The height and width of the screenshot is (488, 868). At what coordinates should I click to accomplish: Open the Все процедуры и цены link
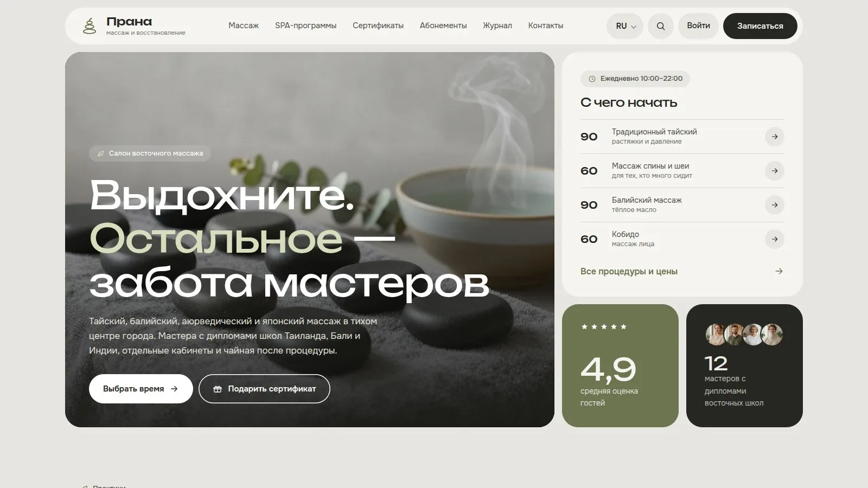click(x=629, y=271)
